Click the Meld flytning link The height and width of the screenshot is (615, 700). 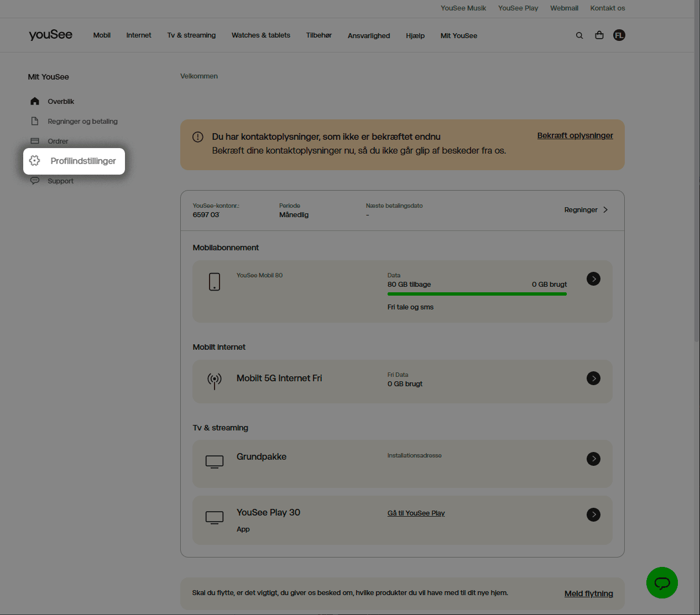tap(588, 593)
